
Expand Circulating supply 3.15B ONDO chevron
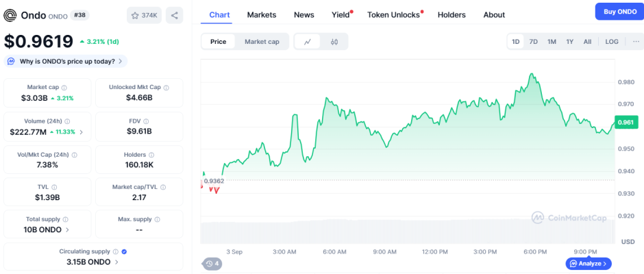tap(116, 262)
